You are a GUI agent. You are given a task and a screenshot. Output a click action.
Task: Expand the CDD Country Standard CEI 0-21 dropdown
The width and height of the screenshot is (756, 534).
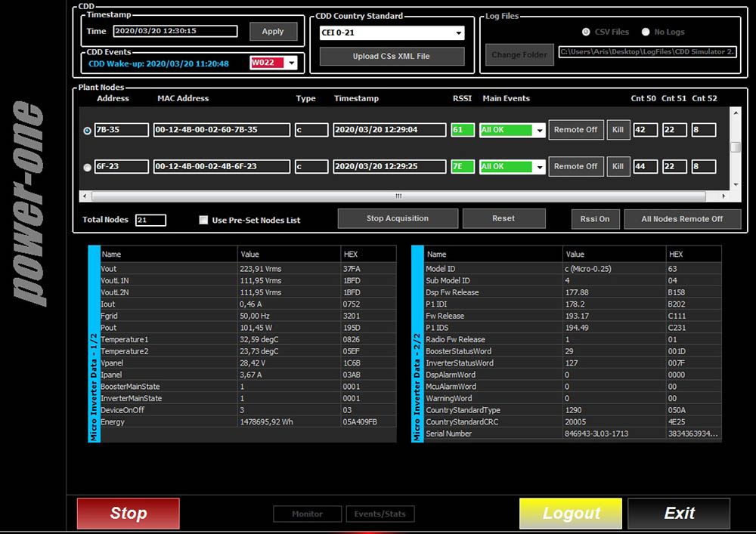coord(459,32)
